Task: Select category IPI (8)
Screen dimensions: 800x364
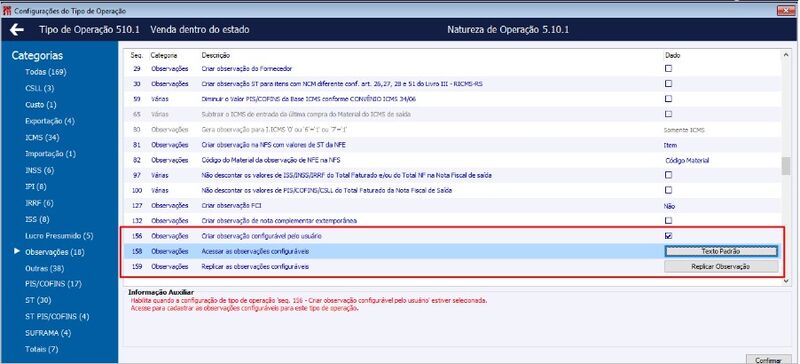Action: click(x=36, y=186)
